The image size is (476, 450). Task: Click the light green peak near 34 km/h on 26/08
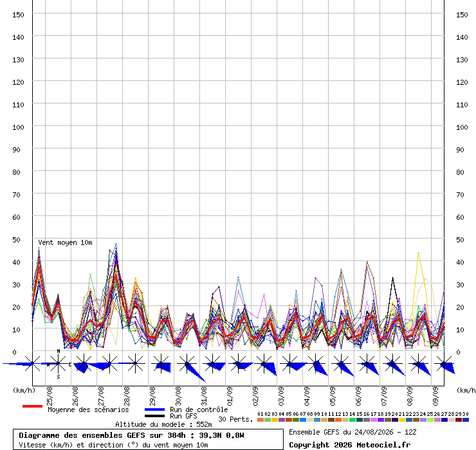coord(90,275)
